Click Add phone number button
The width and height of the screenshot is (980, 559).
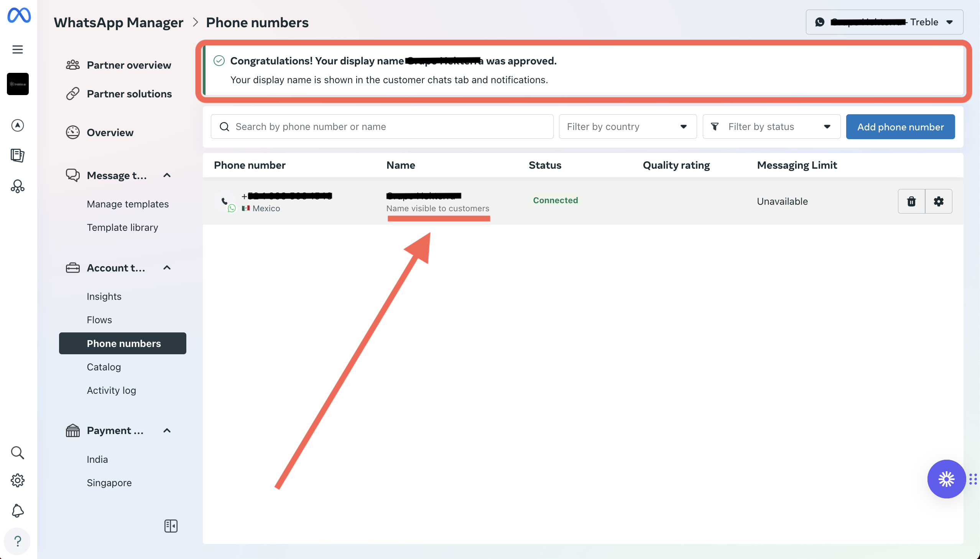[x=900, y=127]
